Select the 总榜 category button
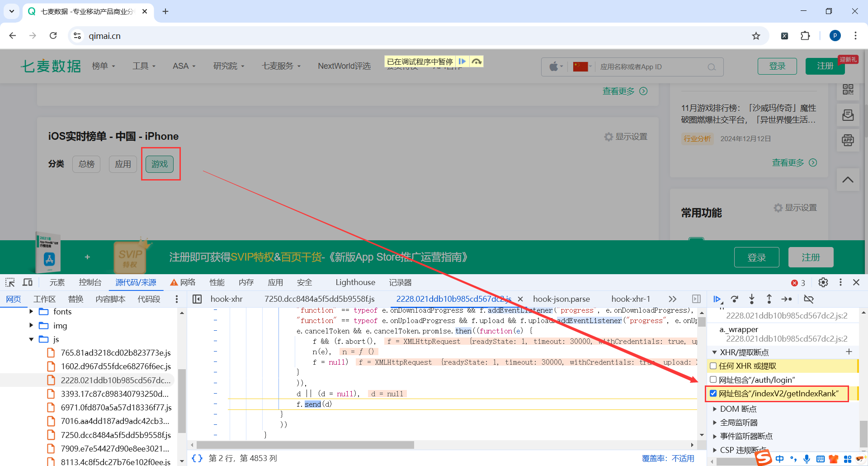 [86, 164]
